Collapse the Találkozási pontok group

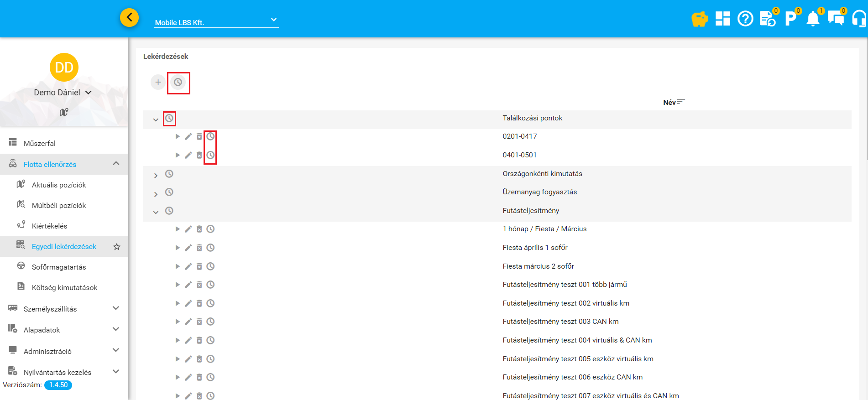pyautogui.click(x=156, y=119)
